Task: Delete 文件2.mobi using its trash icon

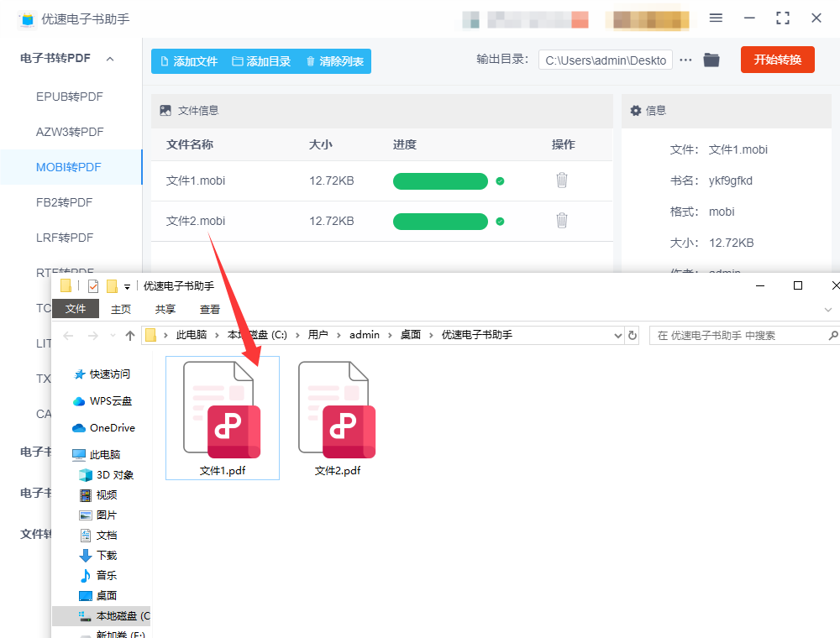Action: tap(561, 221)
